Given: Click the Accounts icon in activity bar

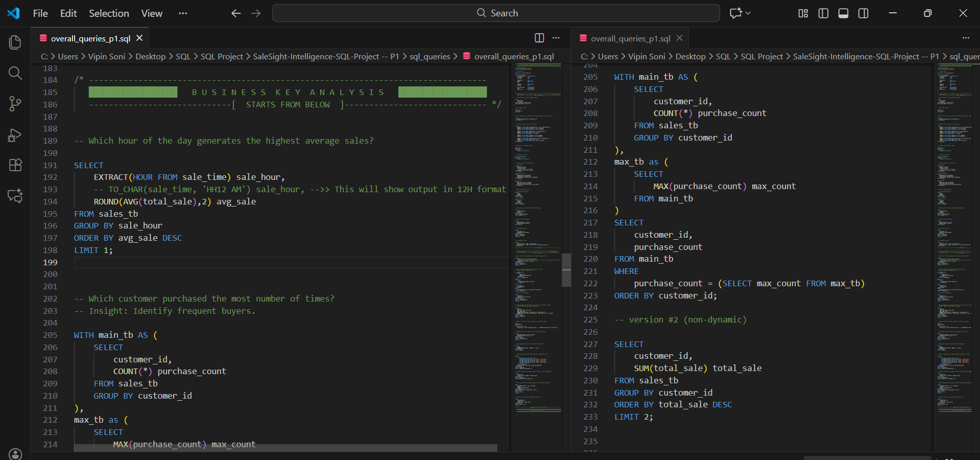Looking at the screenshot, I should click(15, 454).
